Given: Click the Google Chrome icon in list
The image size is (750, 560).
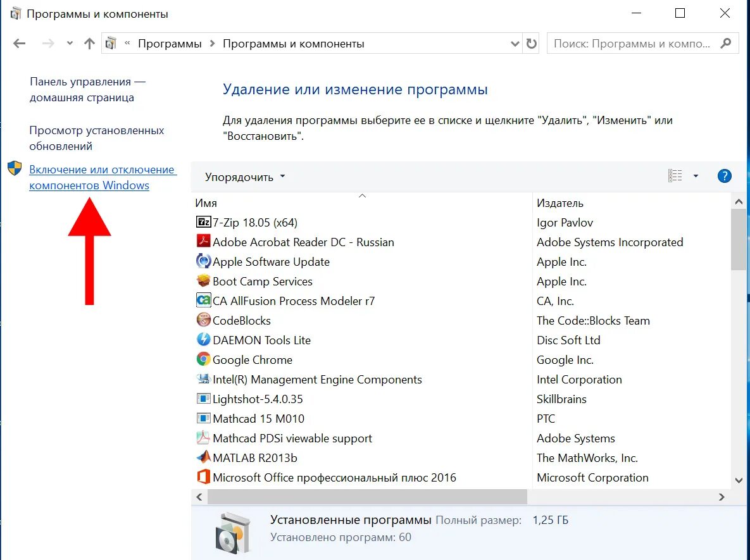Looking at the screenshot, I should click(203, 359).
